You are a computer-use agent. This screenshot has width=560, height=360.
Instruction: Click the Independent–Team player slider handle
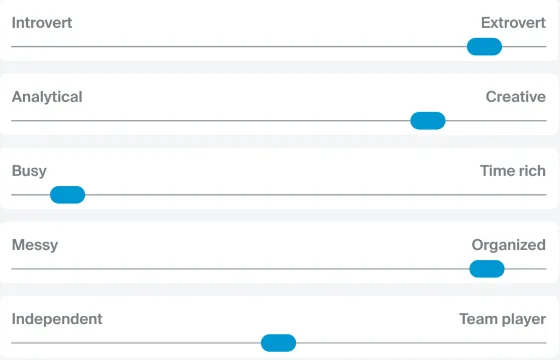(279, 343)
